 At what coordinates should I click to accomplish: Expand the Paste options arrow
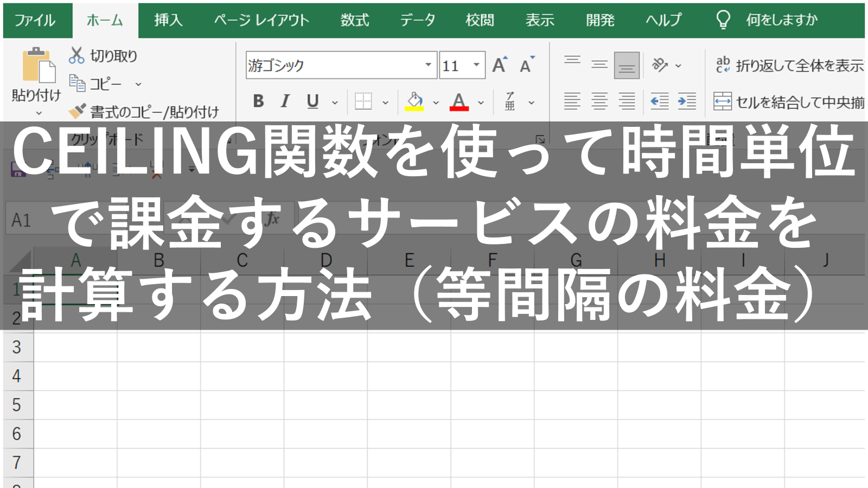39,113
